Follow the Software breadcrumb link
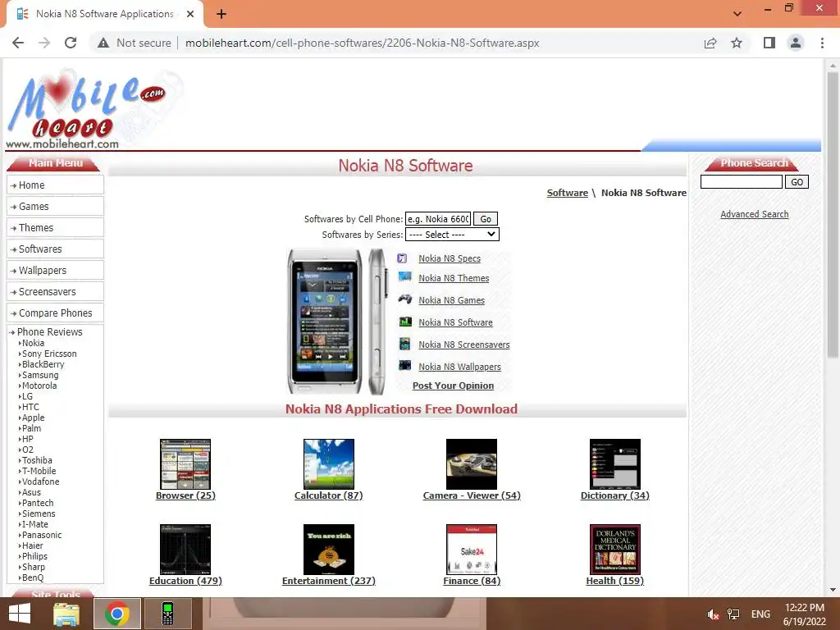Screen dimensions: 840x630 pyautogui.click(x=568, y=193)
